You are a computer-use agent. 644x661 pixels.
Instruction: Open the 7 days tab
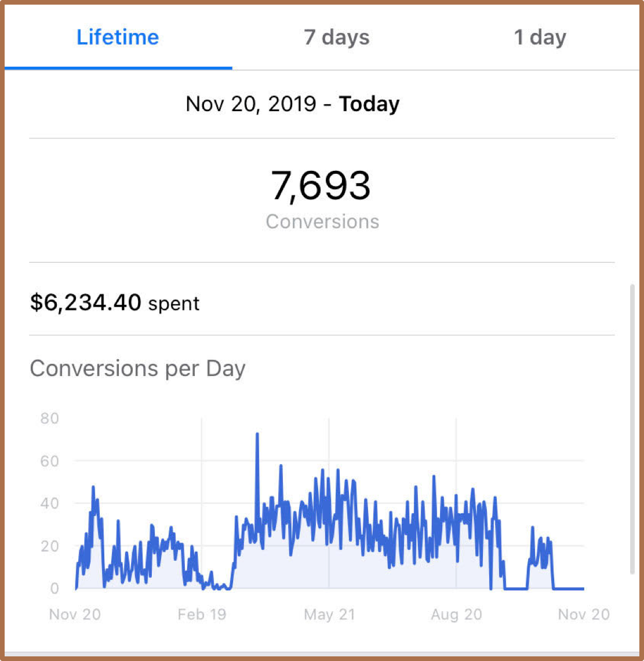[x=337, y=37]
